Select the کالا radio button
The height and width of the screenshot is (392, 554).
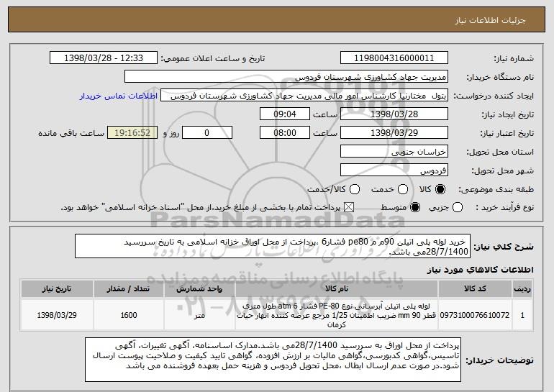pos(440,190)
